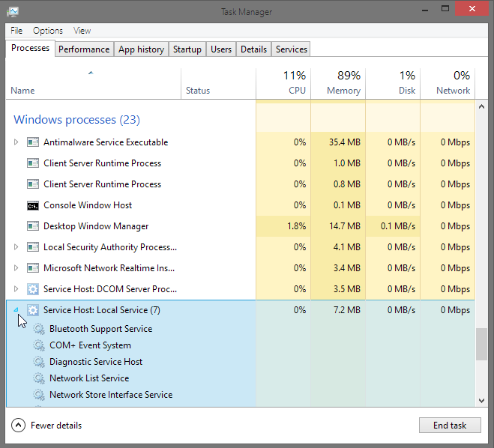494x448 pixels.
Task: Click the 1.8% CPU value
Action: tap(296, 226)
